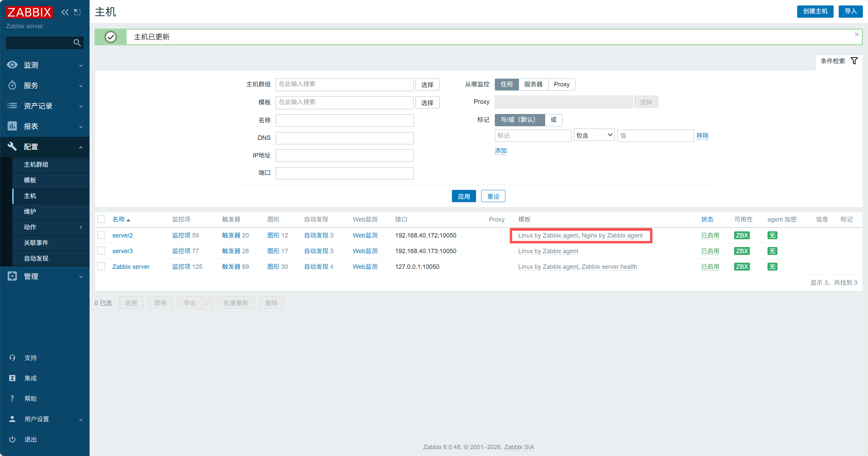Expand the 报表 menu
Image resolution: width=868 pixels, height=456 pixels.
click(x=81, y=127)
